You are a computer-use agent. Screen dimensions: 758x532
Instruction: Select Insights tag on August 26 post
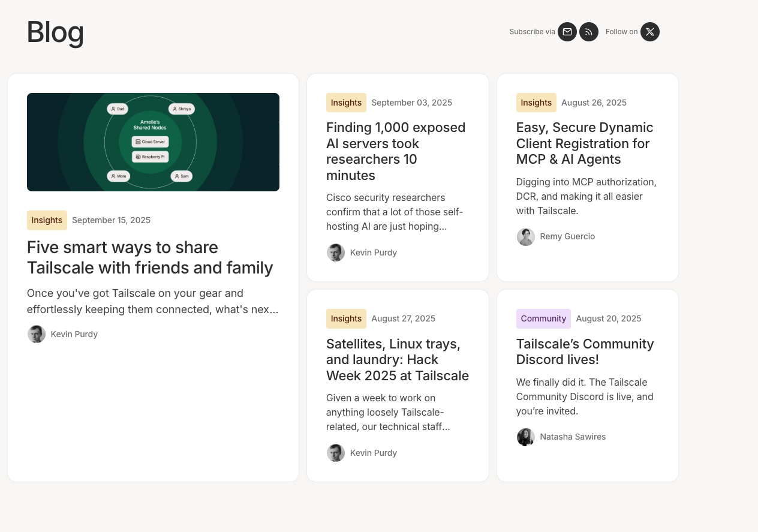(536, 103)
